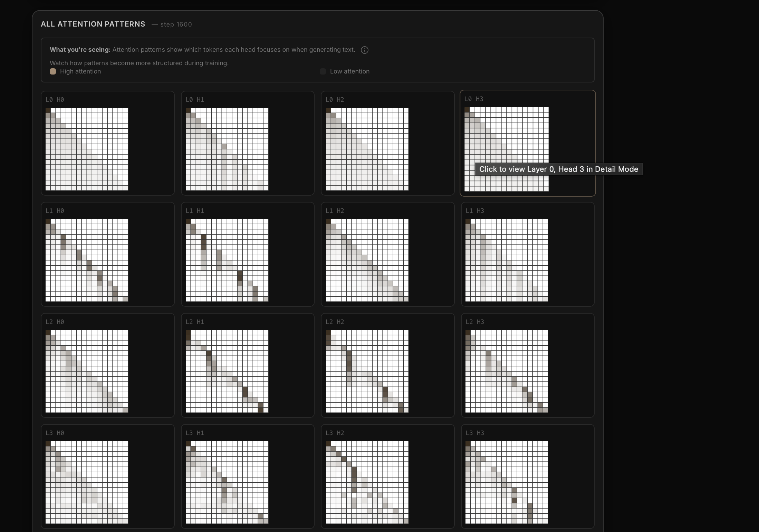Click the L2 H2 attention pattern
Screen dimensions: 759x532
pos(367,371)
